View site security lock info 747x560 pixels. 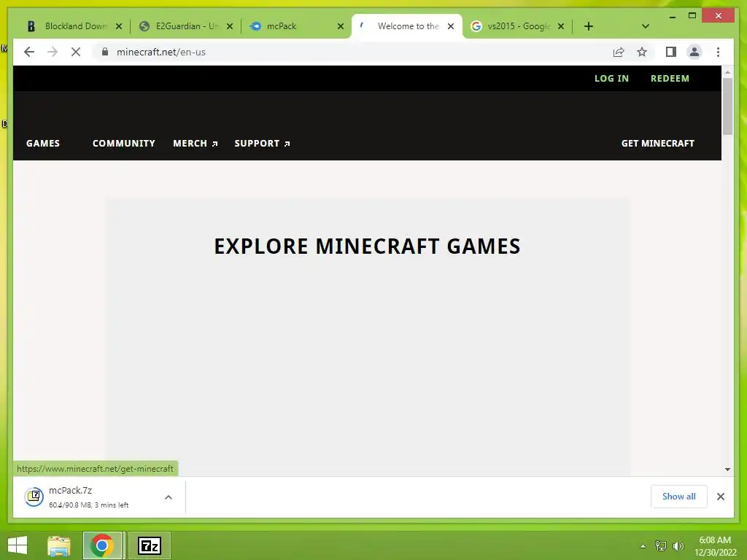click(105, 52)
